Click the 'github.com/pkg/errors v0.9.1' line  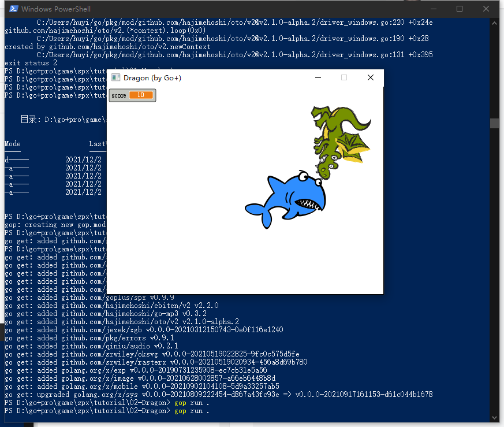point(89,338)
